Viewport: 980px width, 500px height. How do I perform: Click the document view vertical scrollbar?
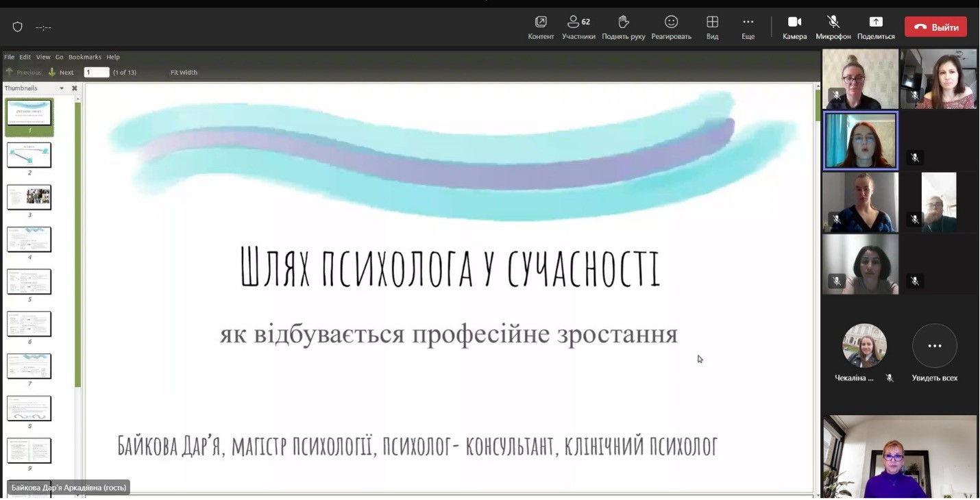tap(817, 106)
